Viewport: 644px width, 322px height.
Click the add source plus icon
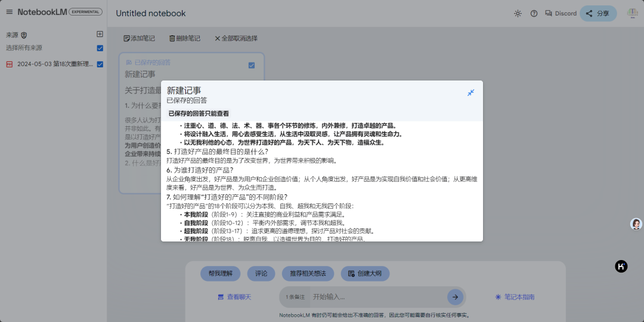[100, 35]
